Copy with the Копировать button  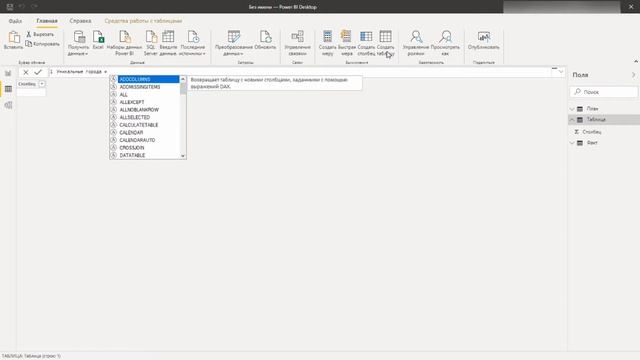pos(42,44)
